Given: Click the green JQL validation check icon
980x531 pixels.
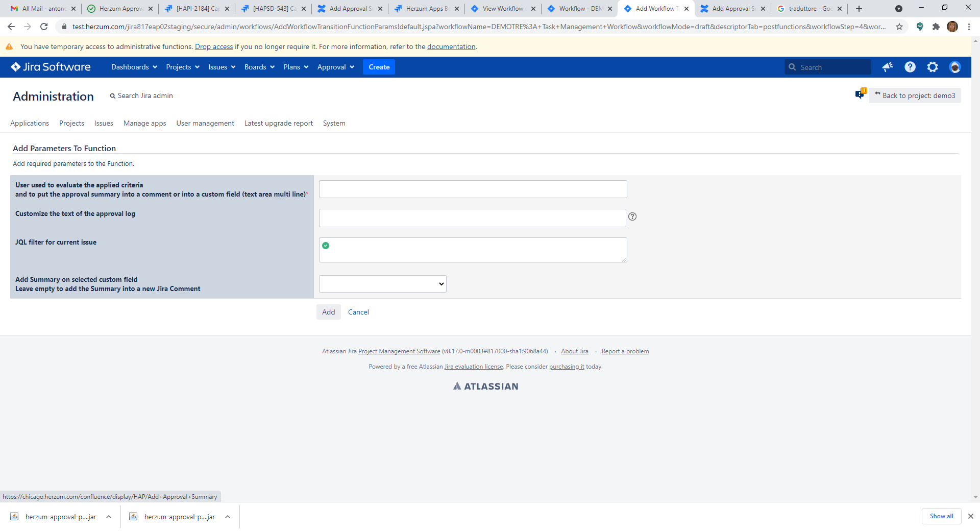Looking at the screenshot, I should coord(326,246).
